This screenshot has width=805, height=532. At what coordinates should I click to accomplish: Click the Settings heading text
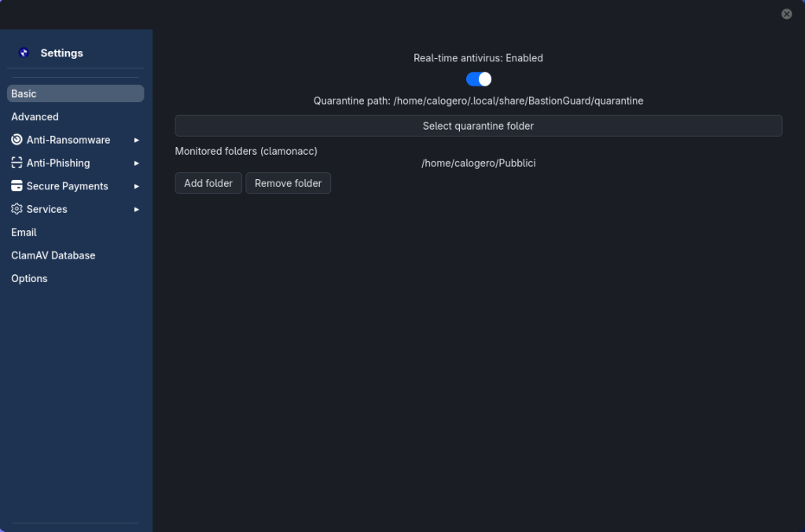click(61, 53)
